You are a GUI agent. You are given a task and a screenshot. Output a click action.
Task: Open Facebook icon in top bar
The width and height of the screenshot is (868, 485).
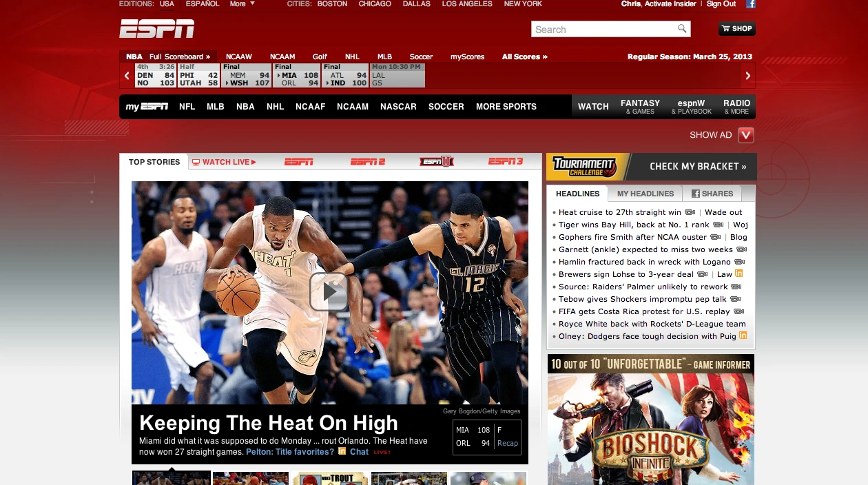pos(750,4)
